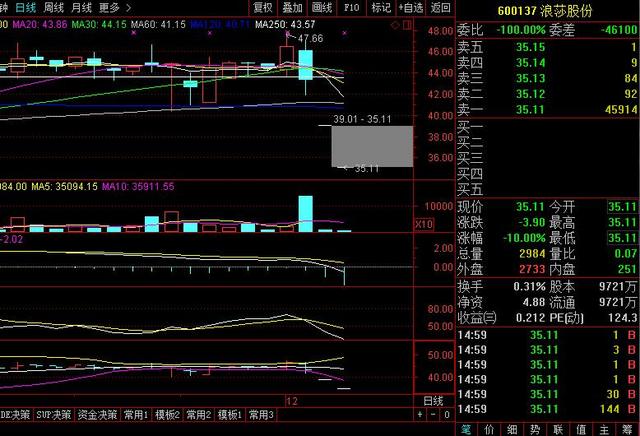640x436 pixels.
Task: Open the 画线 drawing tools
Action: pos(322,8)
